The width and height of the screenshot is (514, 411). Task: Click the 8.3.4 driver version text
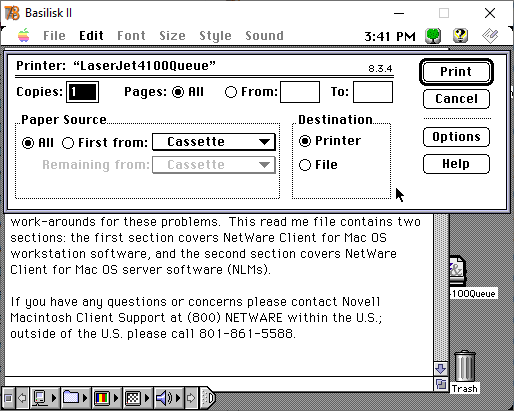[380, 69]
